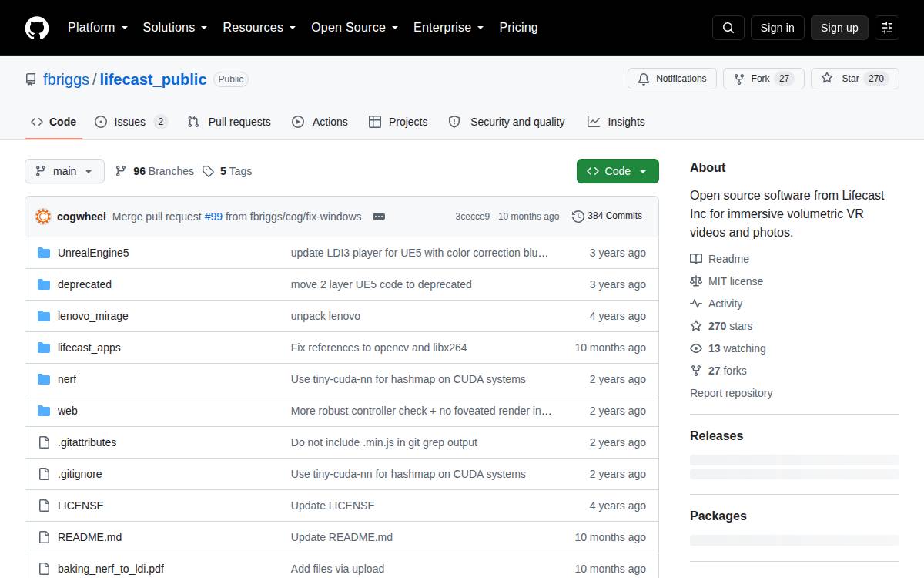This screenshot has width=924, height=578.
Task: Open the cogwheel author name link
Action: point(82,217)
